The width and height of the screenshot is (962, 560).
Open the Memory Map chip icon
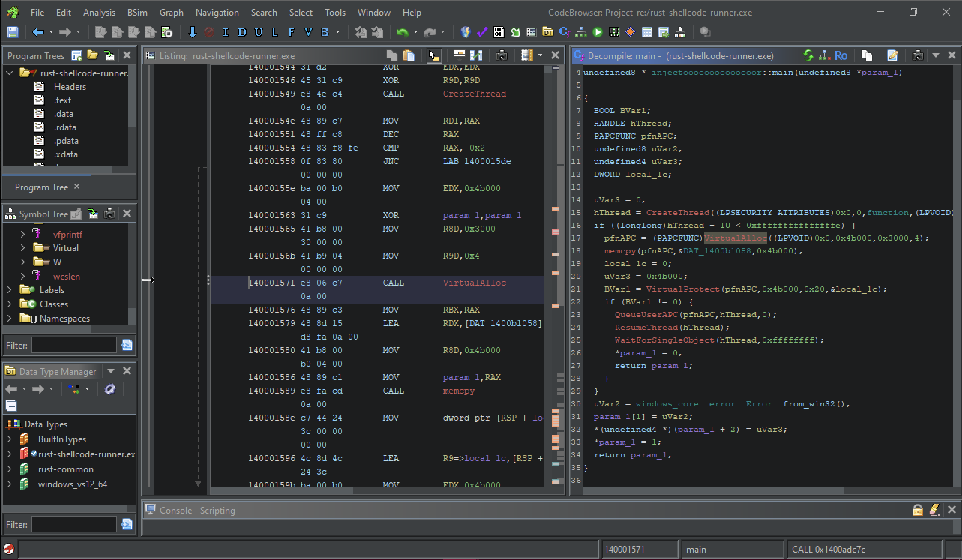[x=614, y=33]
